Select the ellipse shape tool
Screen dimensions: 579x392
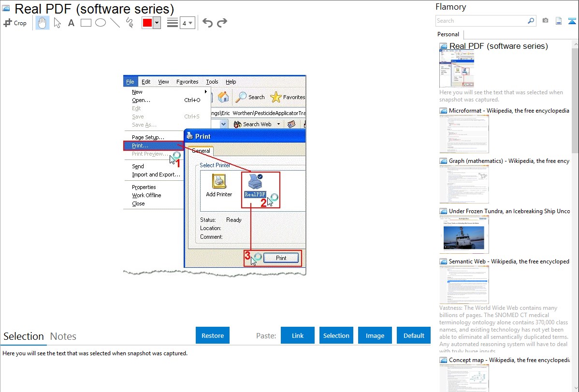click(x=101, y=23)
